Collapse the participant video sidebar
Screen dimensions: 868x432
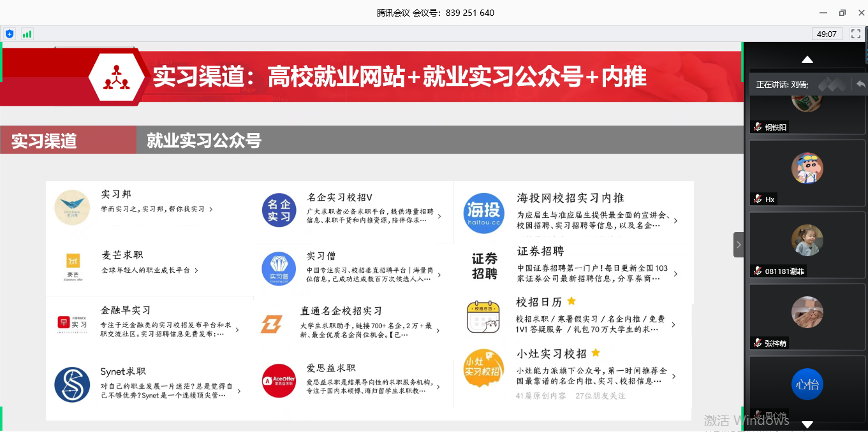tap(739, 245)
